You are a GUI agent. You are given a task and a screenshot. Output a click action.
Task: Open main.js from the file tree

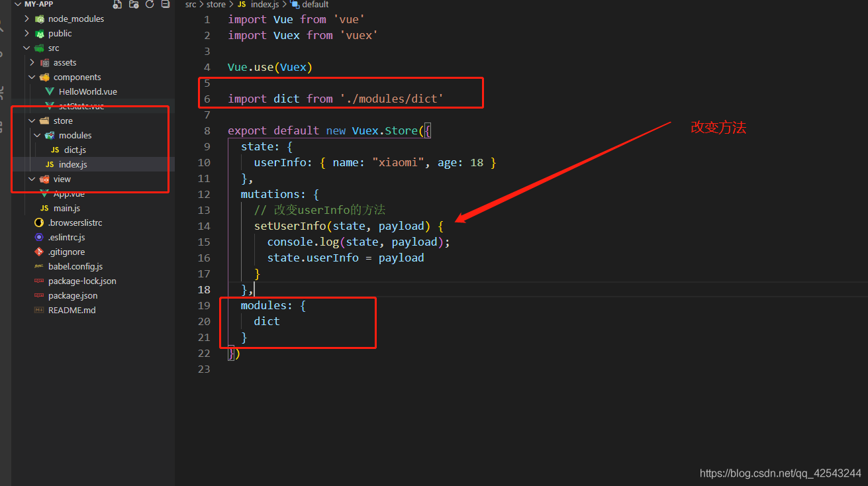[67, 208]
